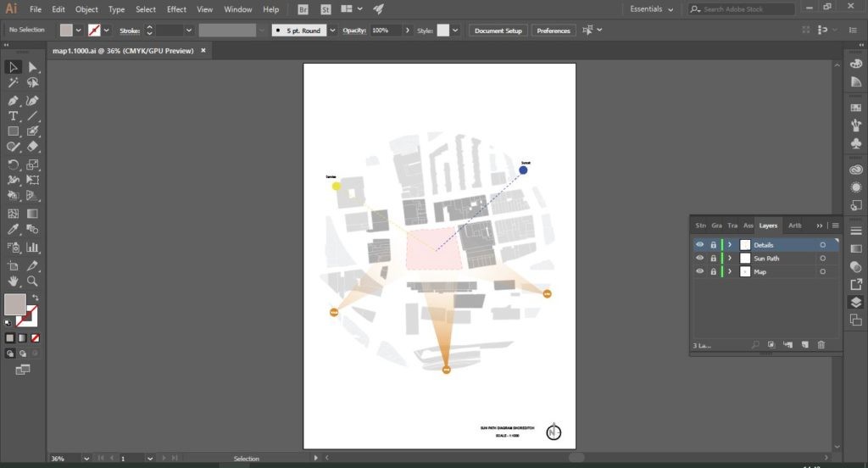Open the graphic Style dropdown
The height and width of the screenshot is (468, 868).
(x=455, y=31)
